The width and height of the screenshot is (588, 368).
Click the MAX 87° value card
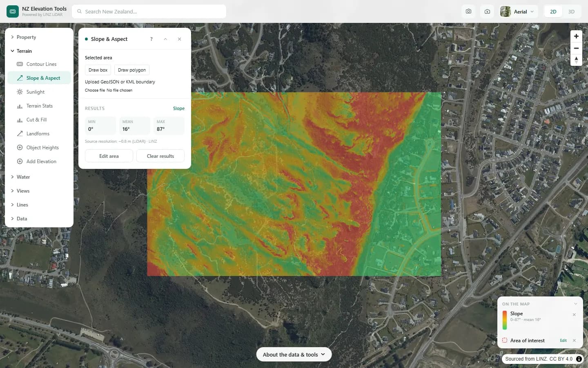[x=169, y=126]
